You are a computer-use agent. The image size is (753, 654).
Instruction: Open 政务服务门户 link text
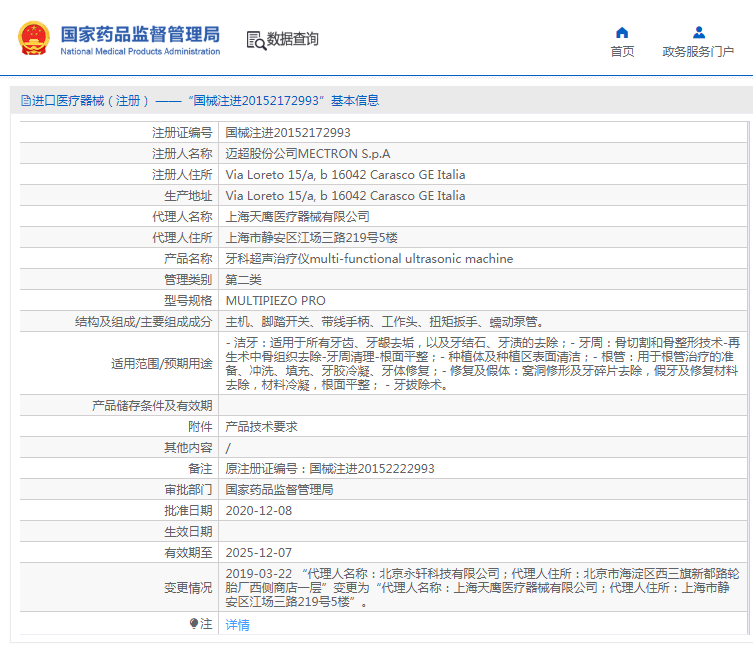point(698,51)
